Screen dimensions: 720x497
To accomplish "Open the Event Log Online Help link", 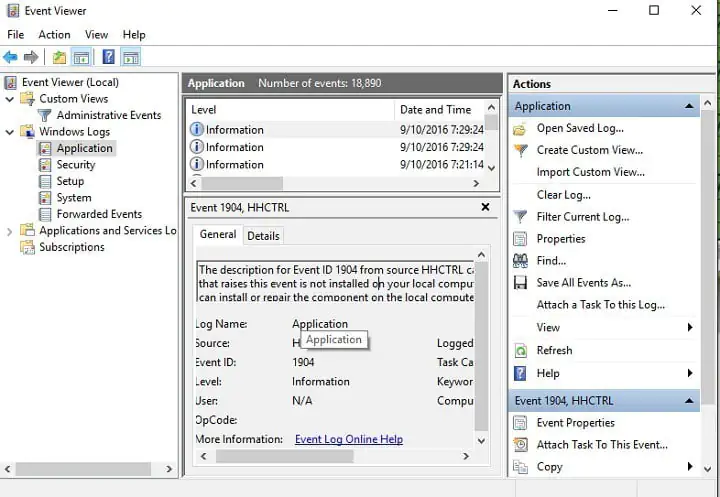I will pyautogui.click(x=348, y=439).
